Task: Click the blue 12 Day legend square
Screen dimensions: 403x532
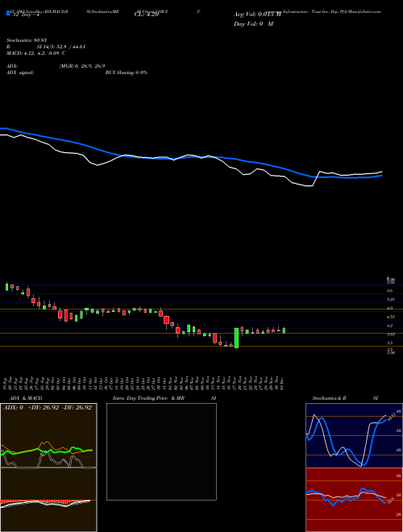Action: (x=8, y=14)
